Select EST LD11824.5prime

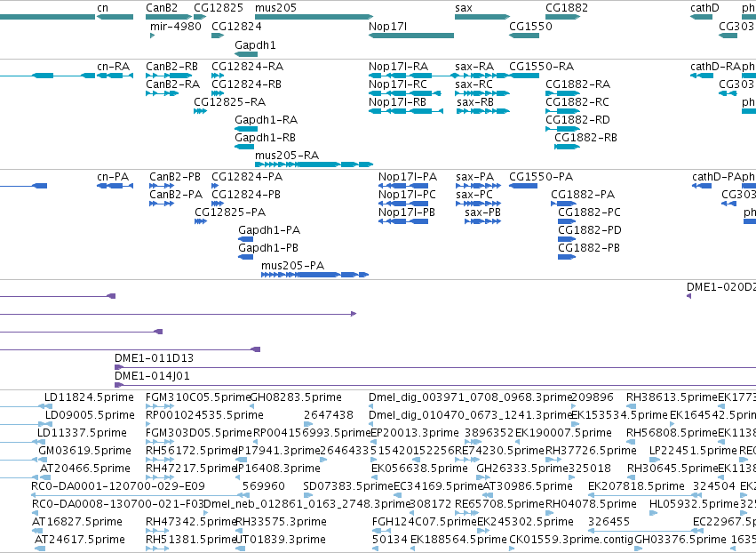89,397
